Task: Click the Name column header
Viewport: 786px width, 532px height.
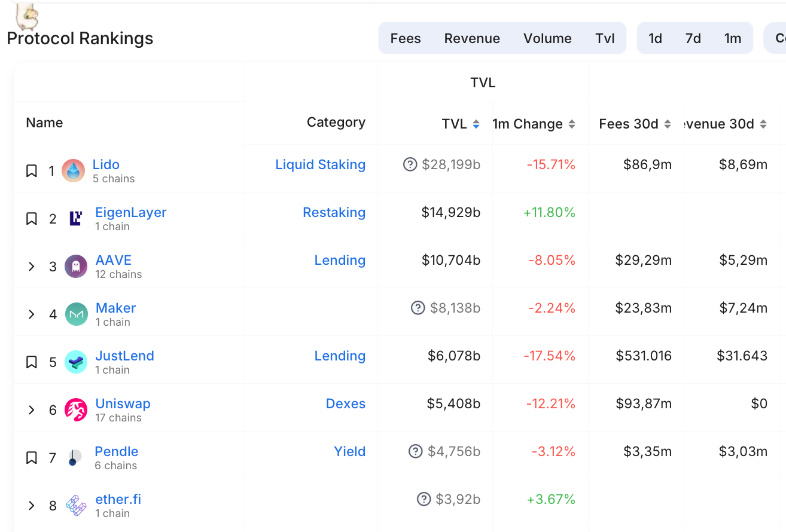Action: click(x=44, y=123)
